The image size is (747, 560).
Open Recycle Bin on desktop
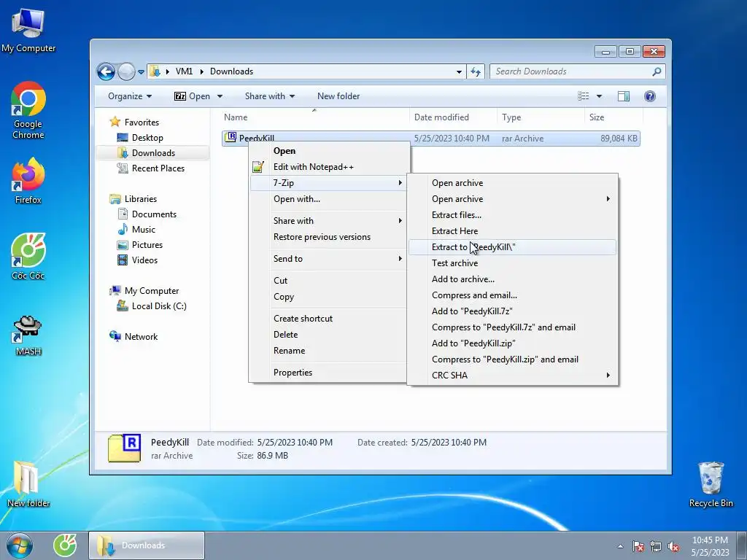(x=711, y=484)
